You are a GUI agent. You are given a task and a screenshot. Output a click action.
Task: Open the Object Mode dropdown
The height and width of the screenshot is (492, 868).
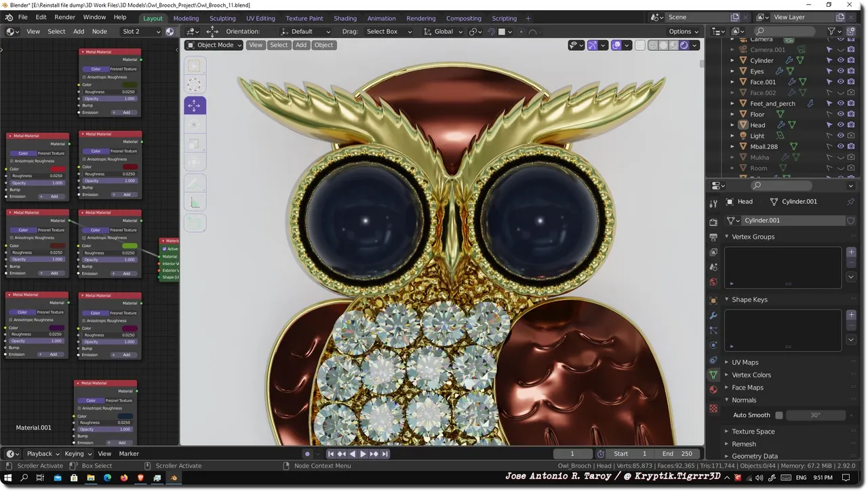(x=214, y=45)
